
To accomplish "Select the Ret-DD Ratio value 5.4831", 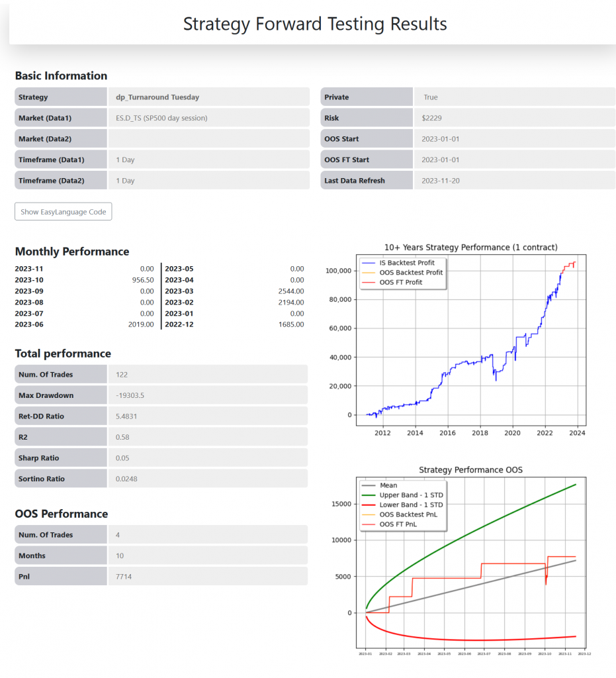I will tap(127, 416).
